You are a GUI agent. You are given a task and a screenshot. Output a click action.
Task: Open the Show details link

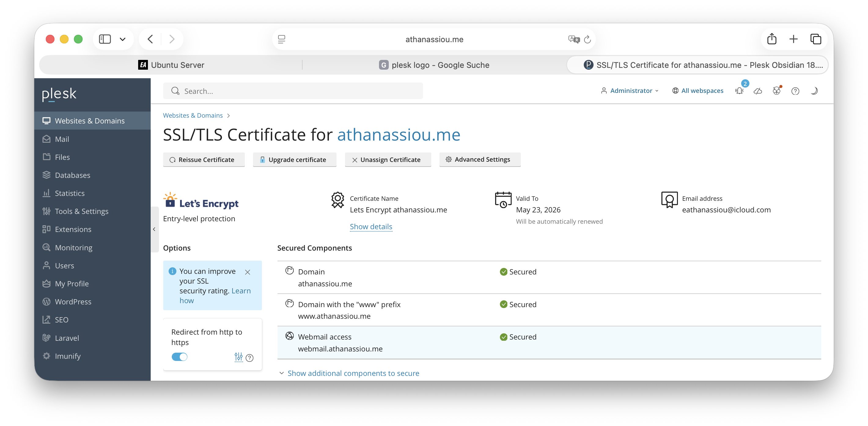371,226
